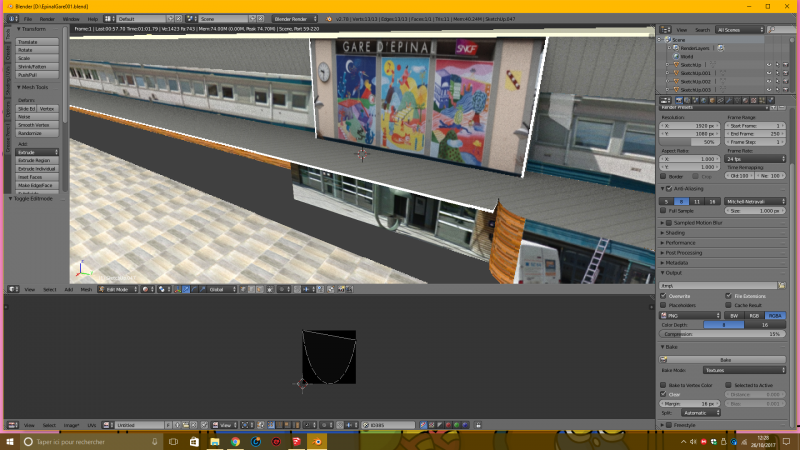The height and width of the screenshot is (450, 800).
Task: Click the search magnifier icon in outliner
Action: pyautogui.click(x=771, y=30)
